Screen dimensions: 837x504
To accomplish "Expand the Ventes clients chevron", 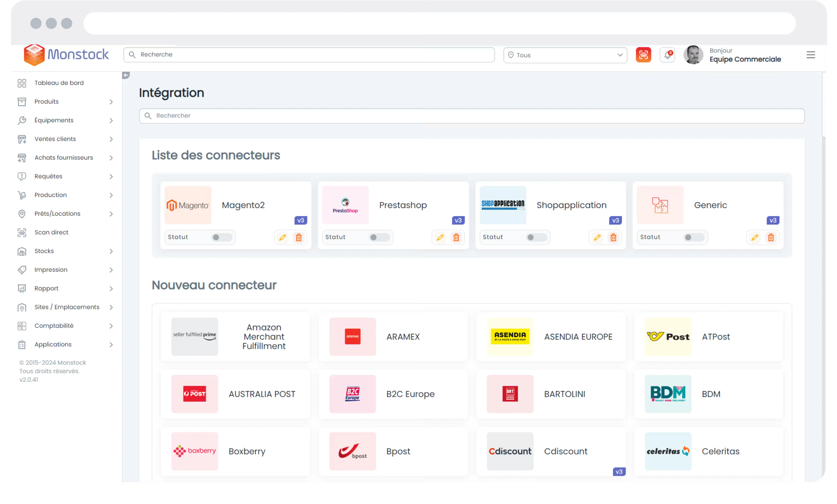I will click(x=111, y=139).
